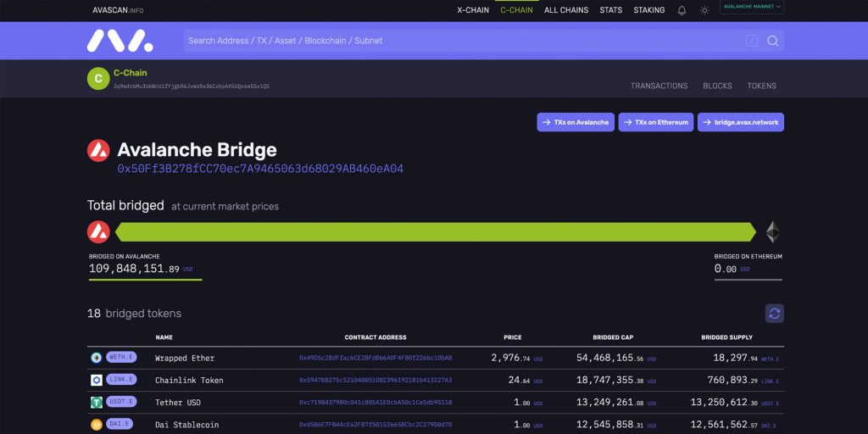This screenshot has width=868, height=434.
Task: Switch to X-CHAIN tab
Action: [473, 10]
